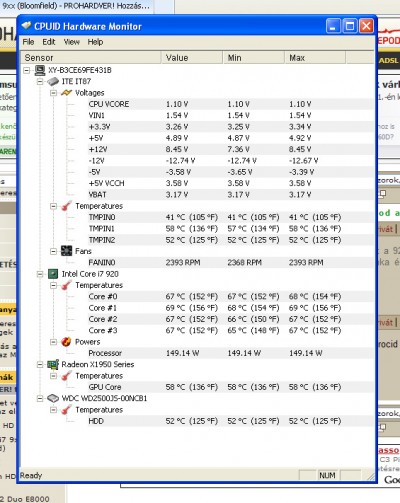The width and height of the screenshot is (400, 503).
Task: Select the +12V voltage row
Action: [230, 150]
